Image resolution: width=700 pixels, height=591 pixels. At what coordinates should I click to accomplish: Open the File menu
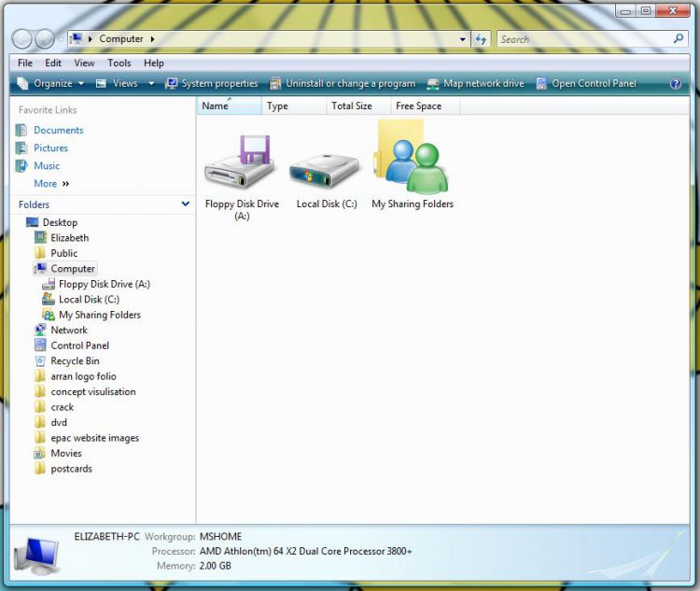point(25,63)
